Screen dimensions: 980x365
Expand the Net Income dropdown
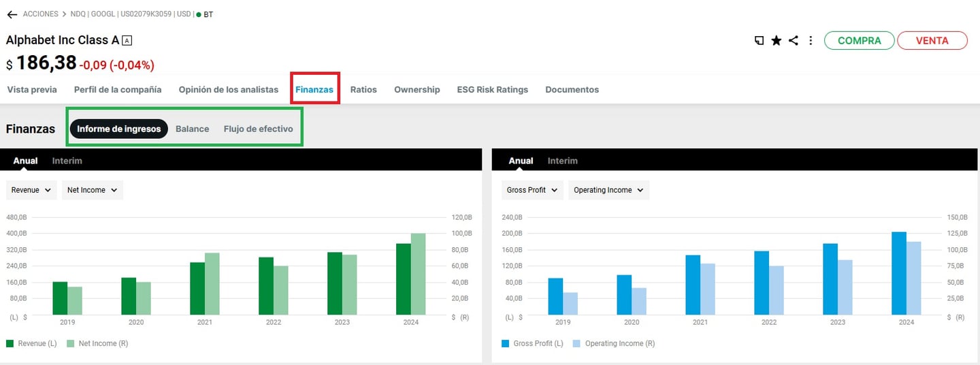[x=92, y=190]
